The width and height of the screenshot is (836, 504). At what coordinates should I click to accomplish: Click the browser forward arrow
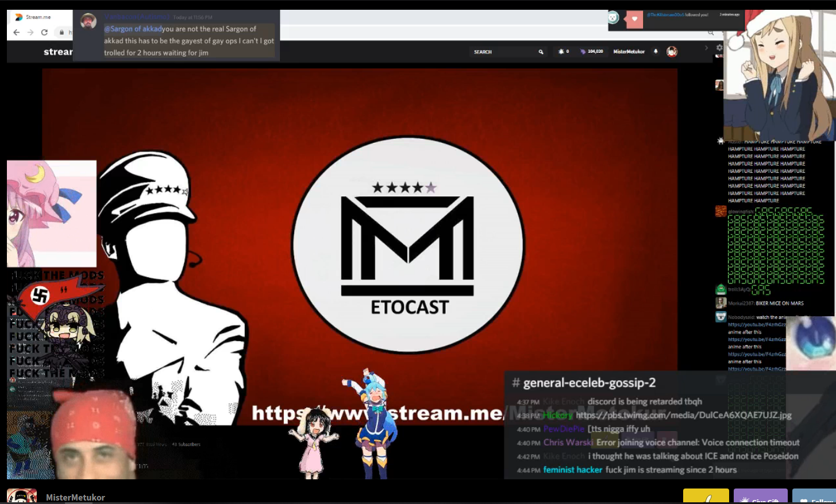[30, 33]
